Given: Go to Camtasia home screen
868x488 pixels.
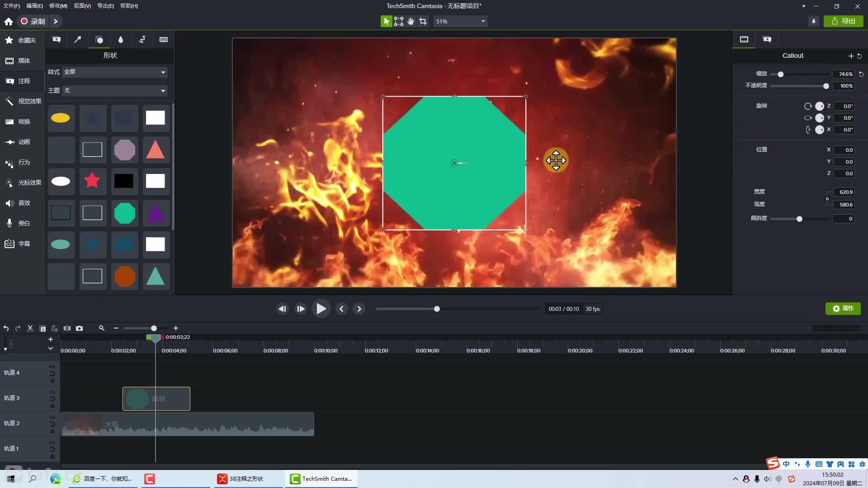Looking at the screenshot, I should click(9, 21).
